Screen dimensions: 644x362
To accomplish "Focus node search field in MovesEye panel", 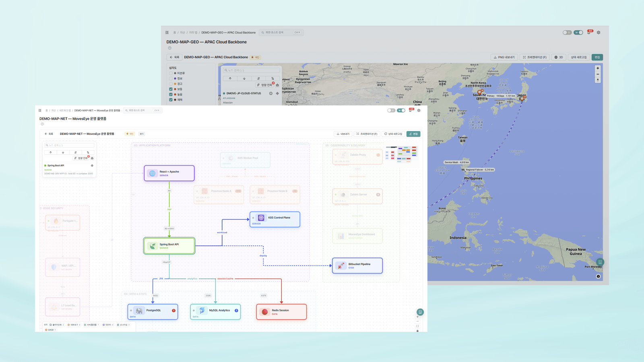I will click(70, 145).
